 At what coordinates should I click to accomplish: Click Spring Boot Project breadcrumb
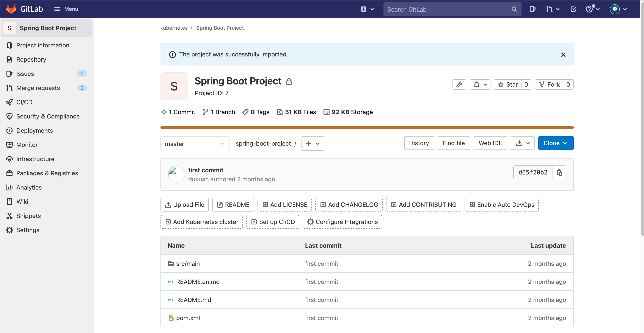pyautogui.click(x=220, y=28)
